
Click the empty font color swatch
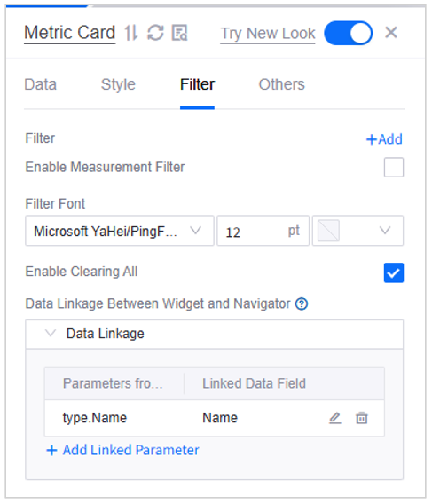pos(328,231)
